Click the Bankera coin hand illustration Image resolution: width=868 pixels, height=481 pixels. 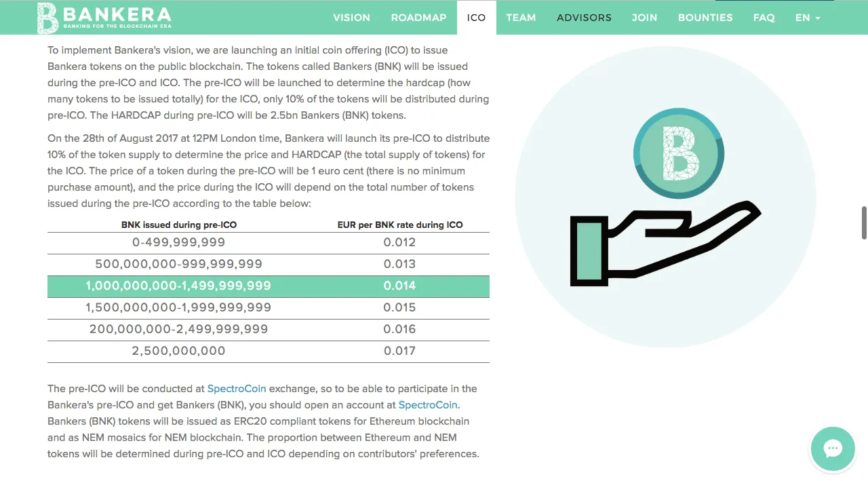click(665, 197)
